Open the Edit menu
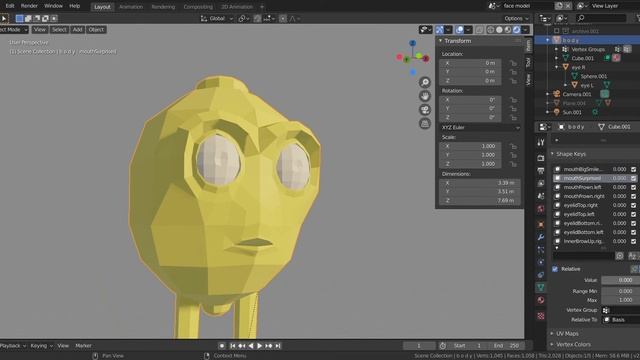The width and height of the screenshot is (640, 360). click(x=10, y=6)
